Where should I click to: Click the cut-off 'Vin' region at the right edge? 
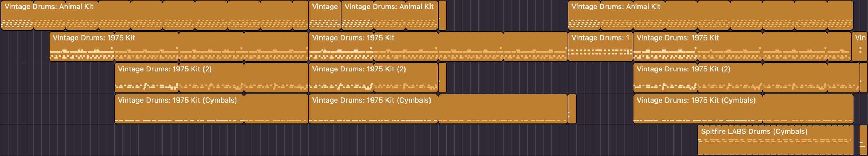tap(860, 46)
